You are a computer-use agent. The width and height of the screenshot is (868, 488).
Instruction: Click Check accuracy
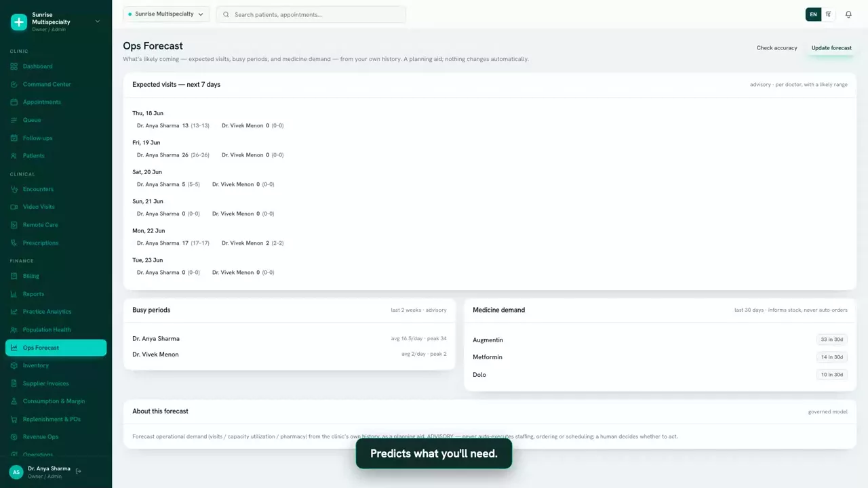pos(776,48)
